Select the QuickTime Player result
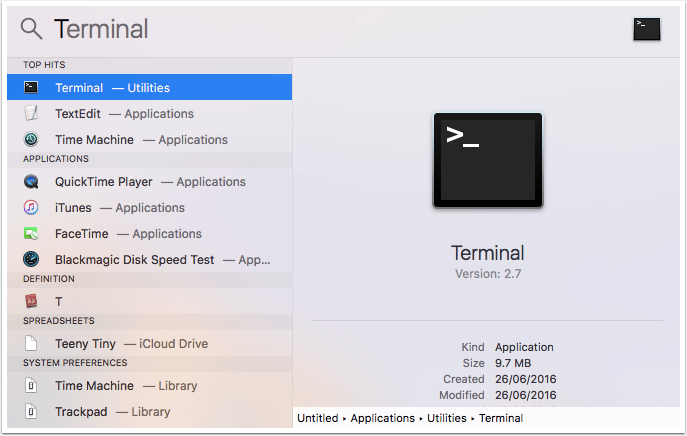Image resolution: width=687 pixels, height=436 pixels. 149,181
